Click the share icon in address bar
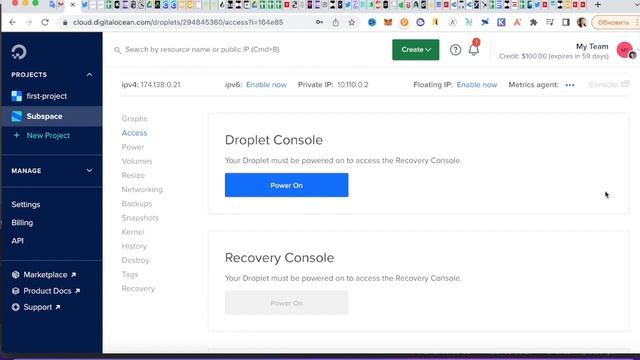The image size is (640, 360). [336, 22]
